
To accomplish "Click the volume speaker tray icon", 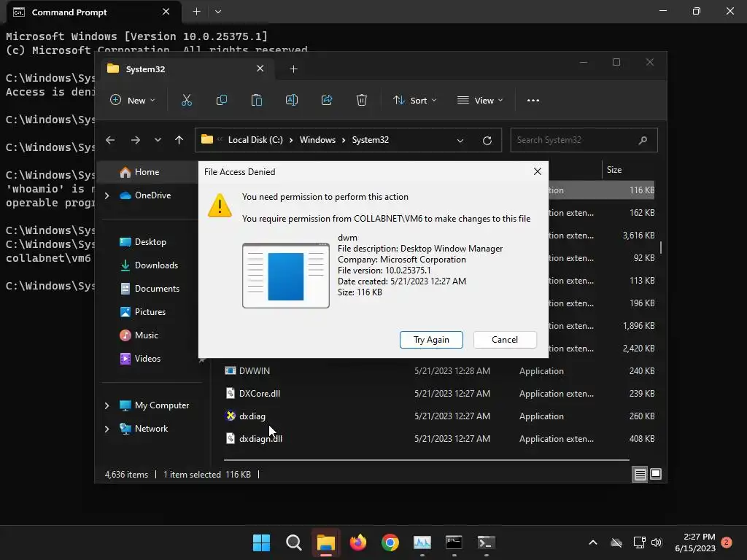I will point(657,542).
